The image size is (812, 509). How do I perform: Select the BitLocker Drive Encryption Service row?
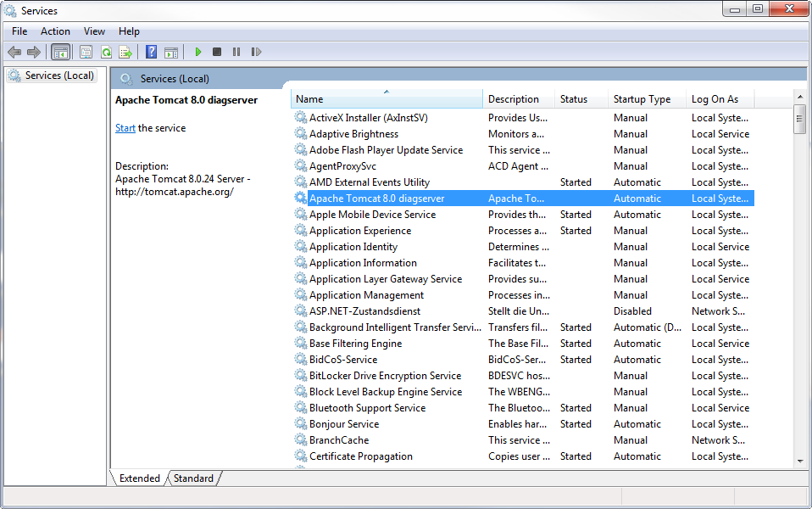tap(523, 375)
